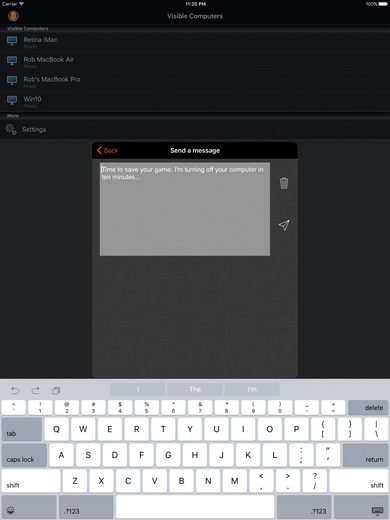Screen dimensions: 390x520
Task: Tap the P key
Action: [296, 429]
